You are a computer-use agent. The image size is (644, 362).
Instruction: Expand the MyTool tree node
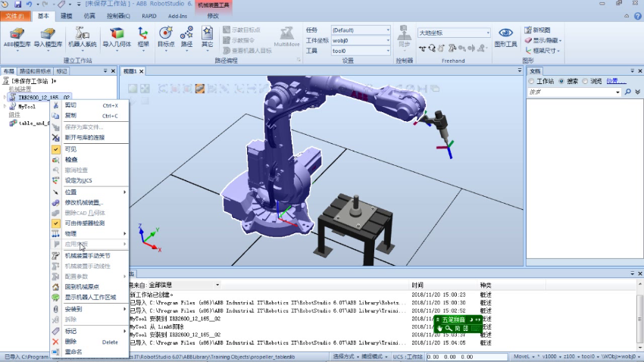pos(5,107)
